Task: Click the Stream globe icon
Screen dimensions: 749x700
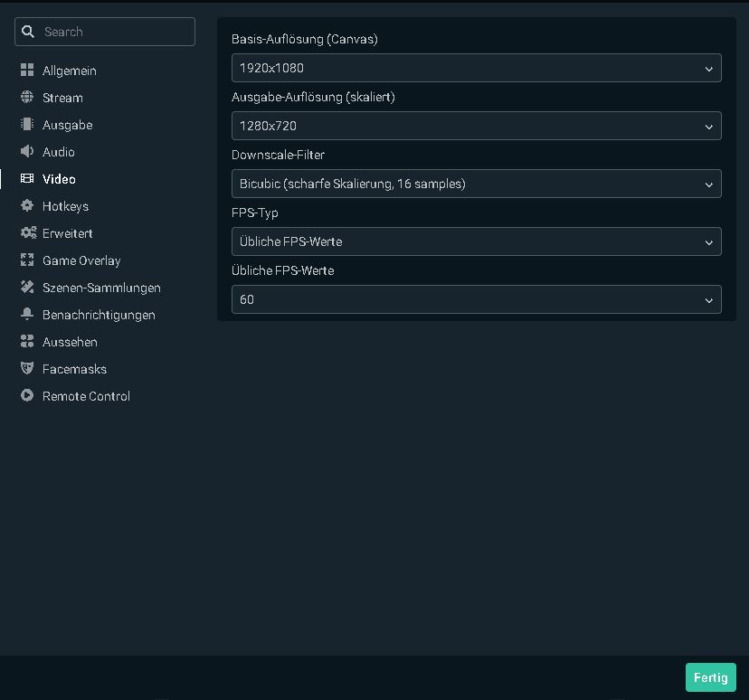Action: coord(27,98)
